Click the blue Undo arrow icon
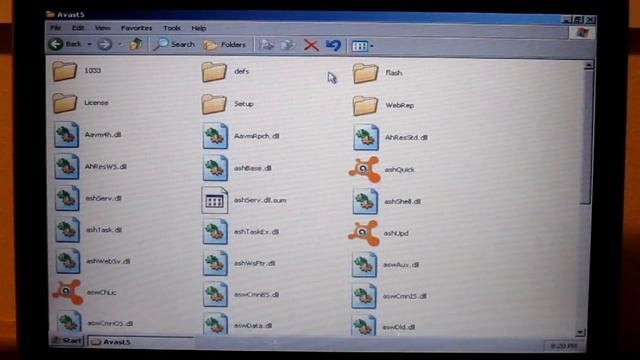The height and width of the screenshot is (360, 640). pyautogui.click(x=333, y=45)
